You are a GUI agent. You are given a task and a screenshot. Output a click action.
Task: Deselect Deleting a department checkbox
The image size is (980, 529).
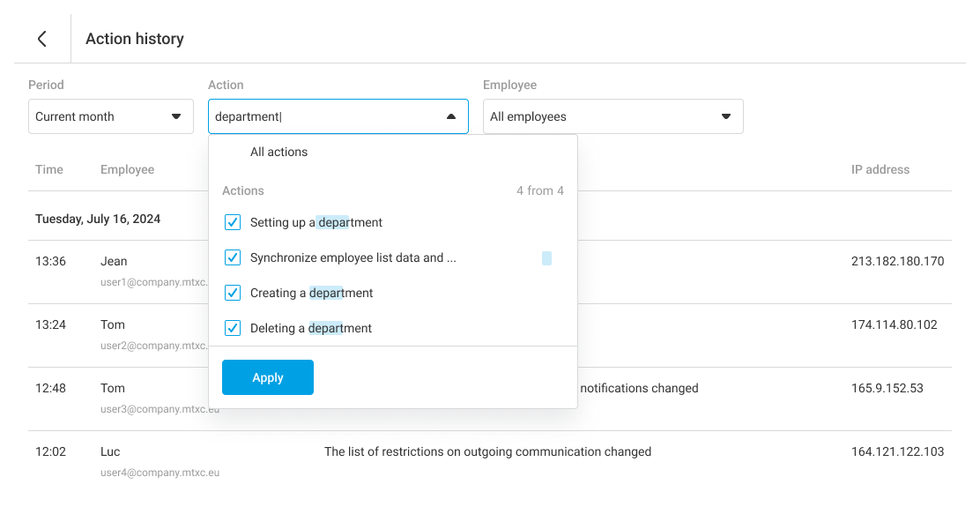[x=233, y=328]
